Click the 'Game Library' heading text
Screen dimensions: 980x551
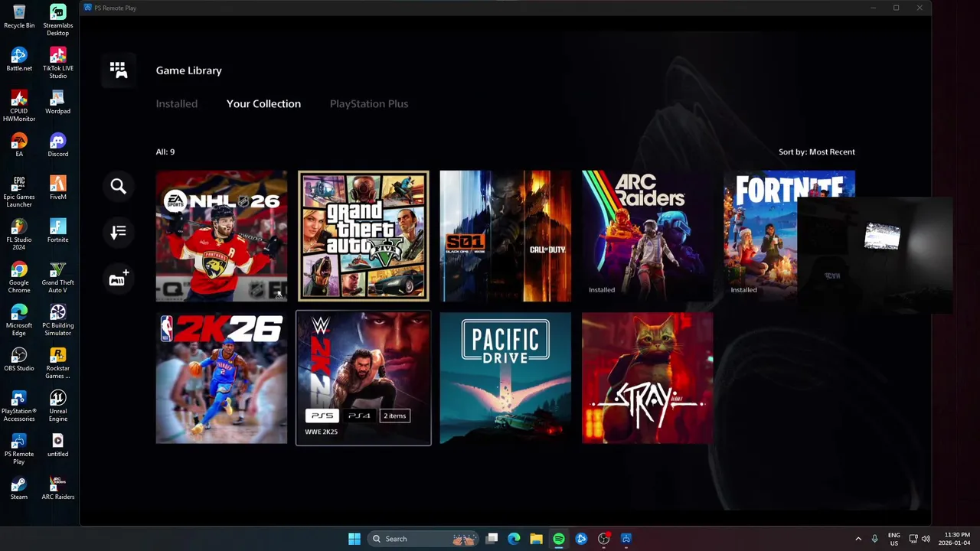[x=189, y=70]
